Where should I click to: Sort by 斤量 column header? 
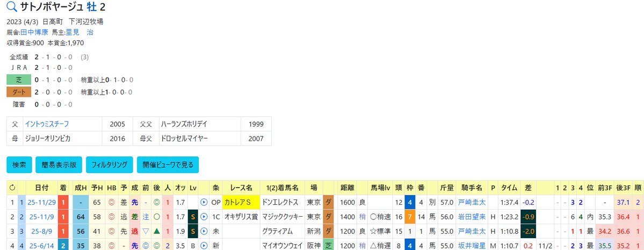[x=446, y=188]
